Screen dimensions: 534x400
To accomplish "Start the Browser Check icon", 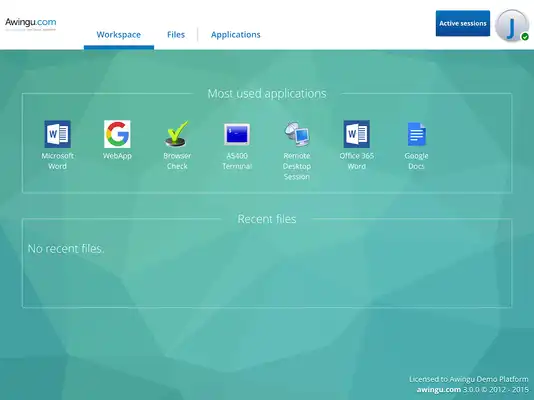I will [177, 134].
